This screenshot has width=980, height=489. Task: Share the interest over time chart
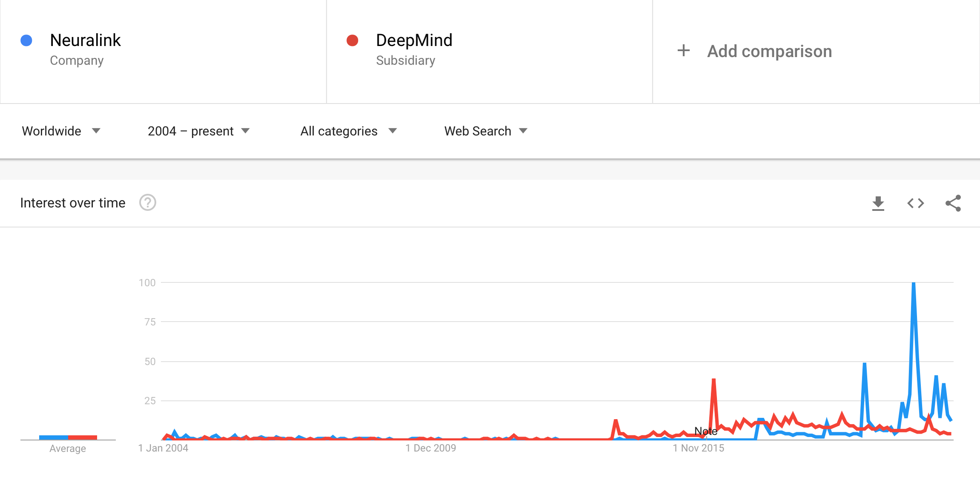click(953, 203)
